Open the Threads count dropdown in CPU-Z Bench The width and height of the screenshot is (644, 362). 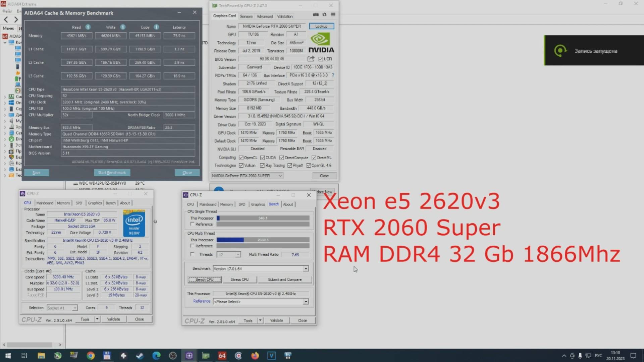(x=238, y=255)
